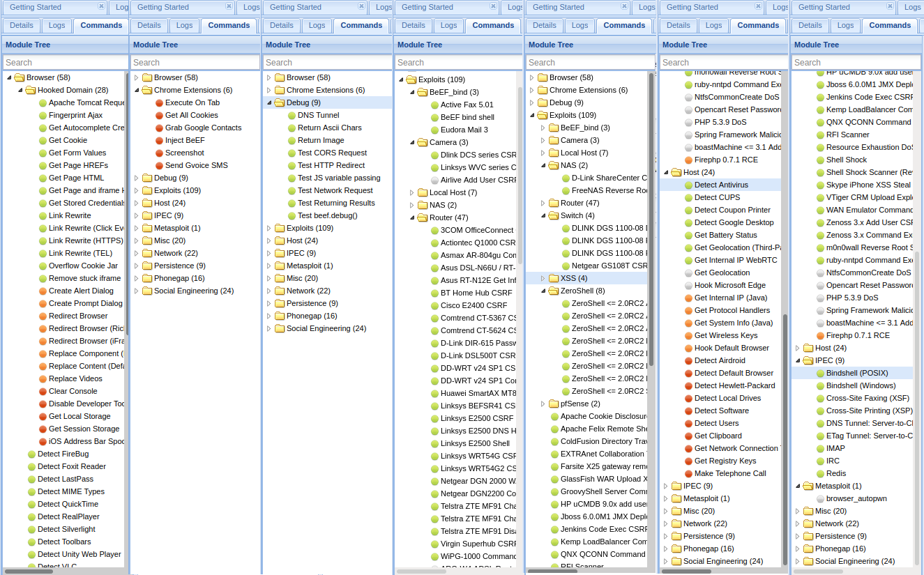Click the green icon by D-Link ShareCenter
This screenshot has height=575, width=924.
pos(566,178)
